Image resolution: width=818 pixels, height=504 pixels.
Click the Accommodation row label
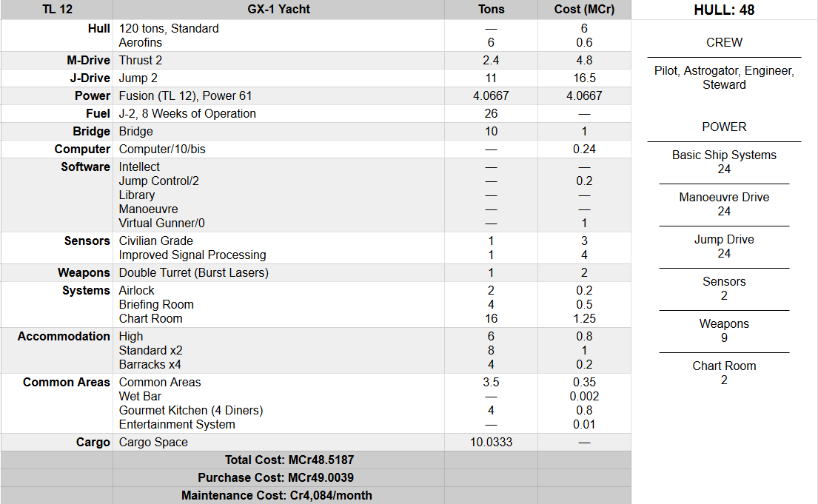point(64,336)
